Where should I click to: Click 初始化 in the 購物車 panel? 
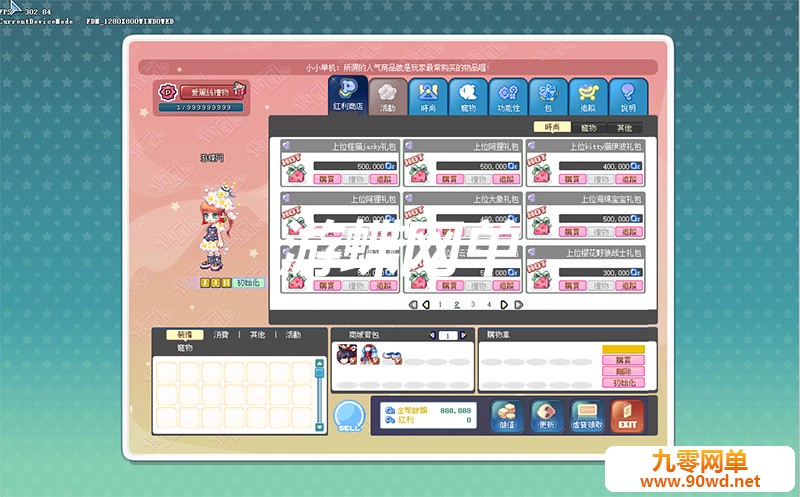pos(623,383)
